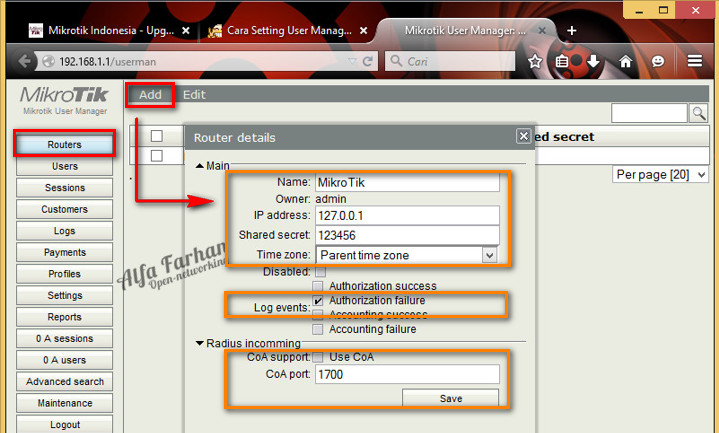Image resolution: width=719 pixels, height=433 pixels.
Task: Go to the Sessions page
Action: tap(64, 188)
